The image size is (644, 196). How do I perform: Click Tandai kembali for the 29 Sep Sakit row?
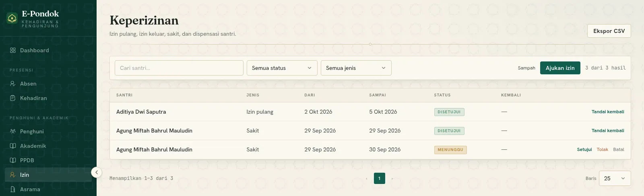[x=608, y=131]
